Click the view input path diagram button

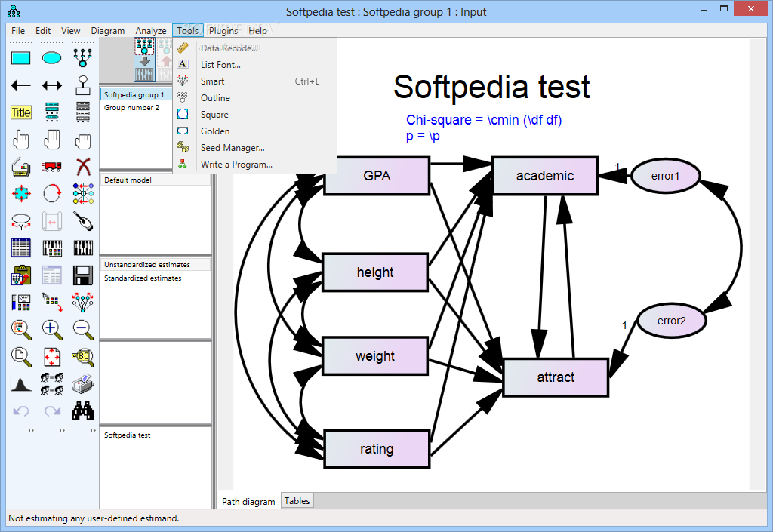[x=144, y=60]
